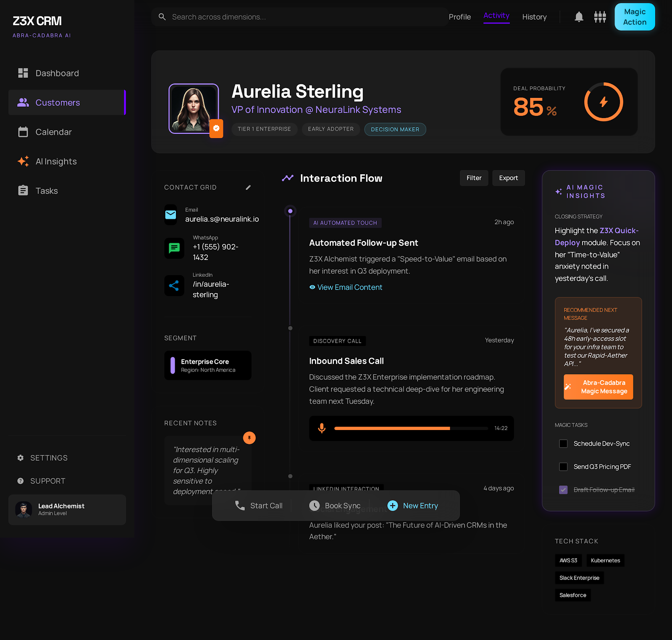Open the apps grid icon in header
This screenshot has height=640, width=672.
[x=600, y=17]
